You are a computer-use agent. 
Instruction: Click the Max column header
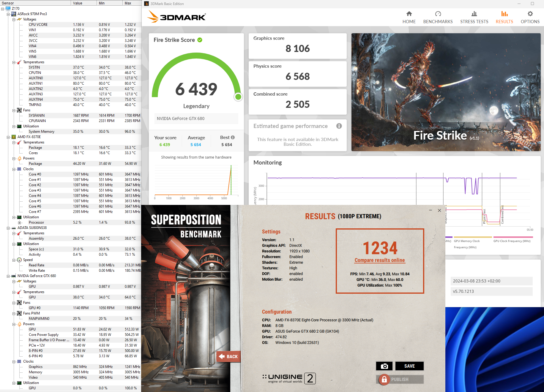(x=132, y=3)
